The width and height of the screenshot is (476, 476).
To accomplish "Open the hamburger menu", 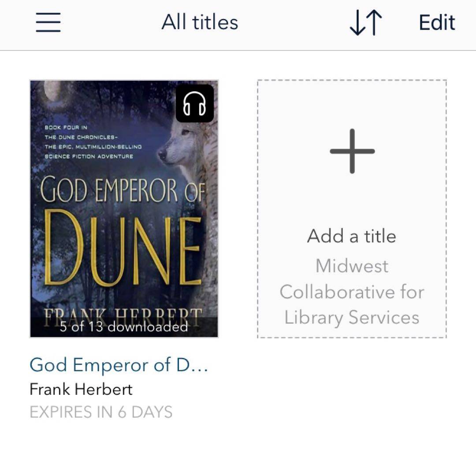I will point(48,22).
